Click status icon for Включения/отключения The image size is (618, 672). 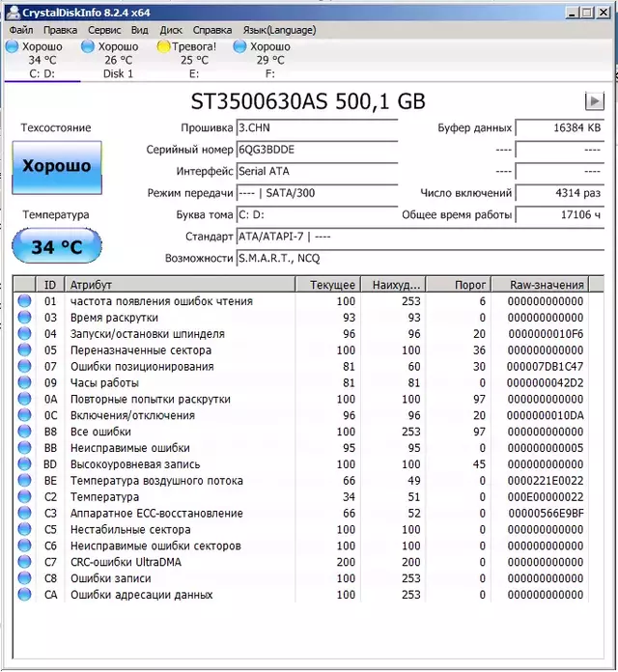coord(24,415)
